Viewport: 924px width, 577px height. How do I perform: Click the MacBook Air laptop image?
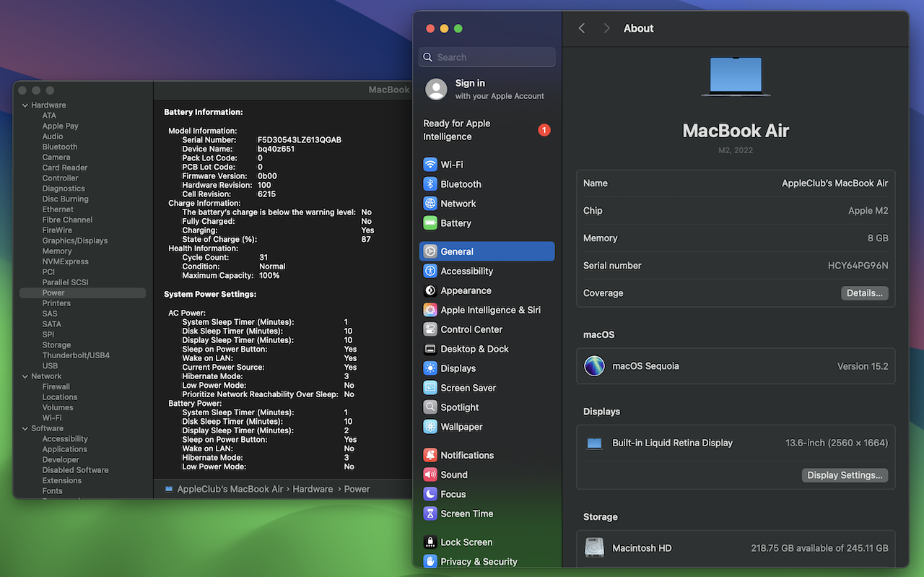click(x=736, y=76)
